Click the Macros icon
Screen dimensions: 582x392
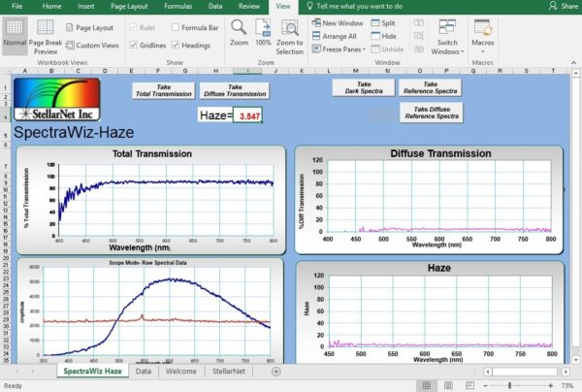[x=482, y=28]
